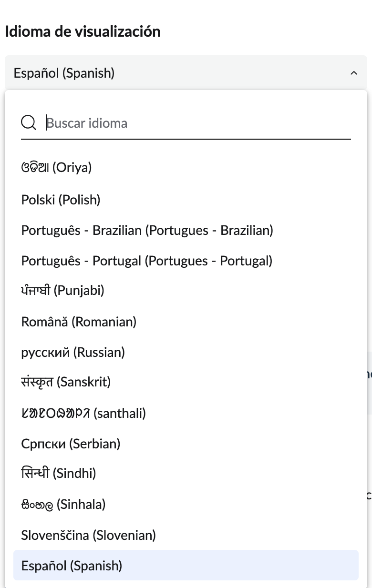Choose Sindhi from the list
372x588 pixels.
click(58, 473)
